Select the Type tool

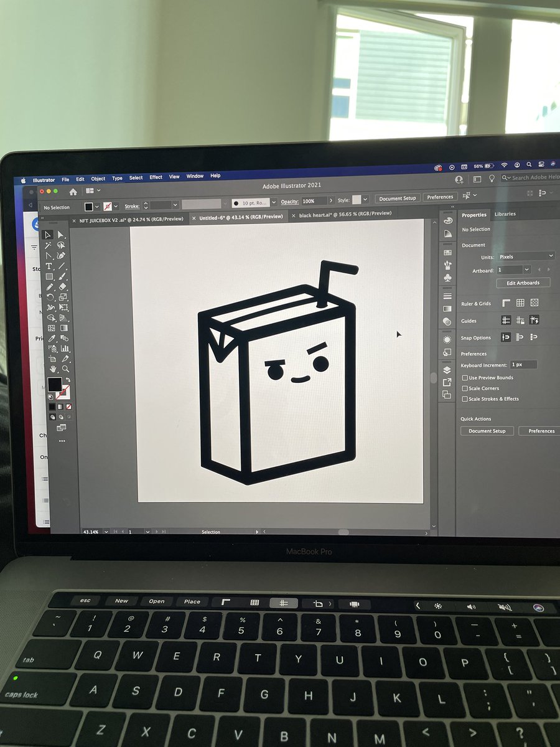click(x=49, y=266)
